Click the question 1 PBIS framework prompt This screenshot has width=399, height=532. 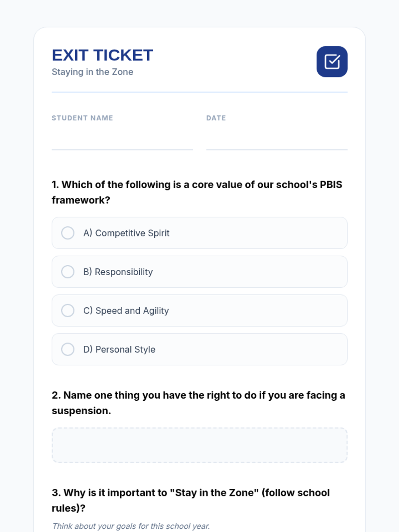click(197, 192)
